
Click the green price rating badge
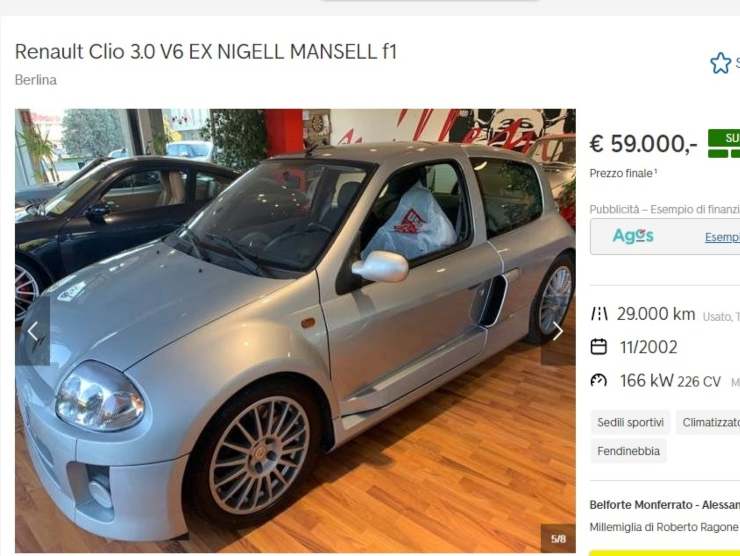coord(723,143)
